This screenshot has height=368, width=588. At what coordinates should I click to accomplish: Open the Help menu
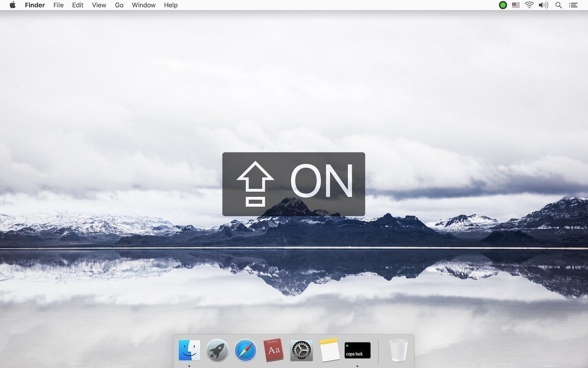point(171,5)
